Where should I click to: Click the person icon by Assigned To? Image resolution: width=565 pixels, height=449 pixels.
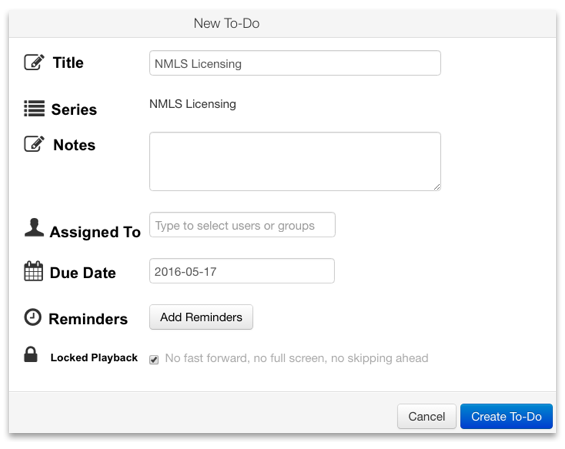click(34, 227)
